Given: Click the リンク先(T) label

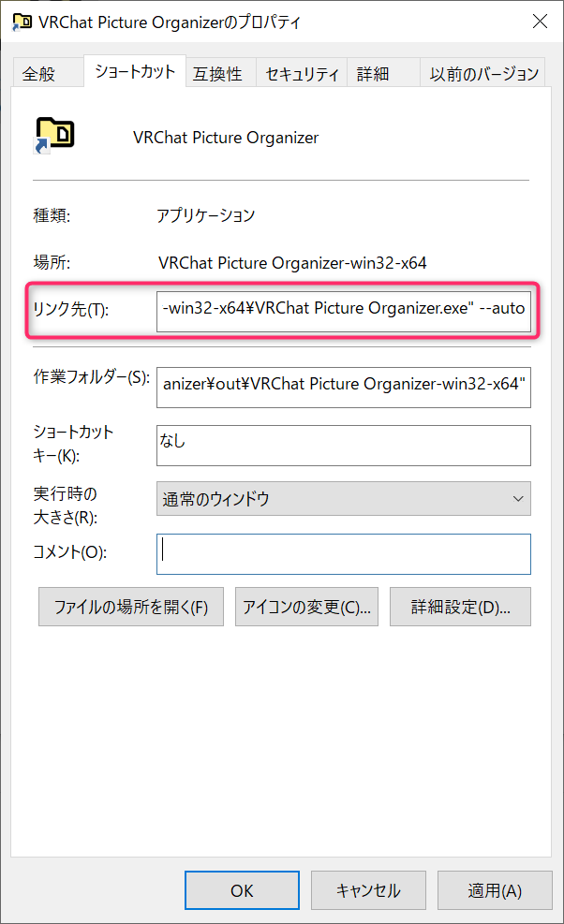Looking at the screenshot, I should pyautogui.click(x=71, y=309).
